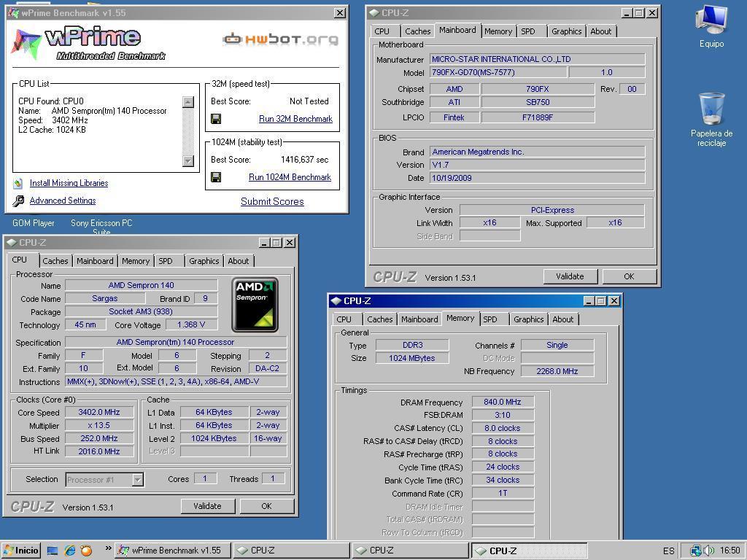
Task: Switch to Memory tab in CPU window
Action: coord(135,261)
